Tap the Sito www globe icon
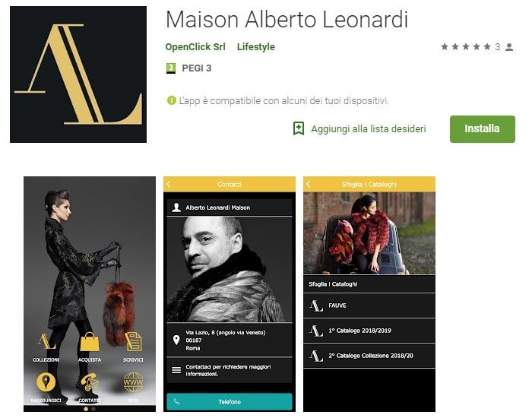Viewport: 532px width, 418px height. tap(133, 382)
